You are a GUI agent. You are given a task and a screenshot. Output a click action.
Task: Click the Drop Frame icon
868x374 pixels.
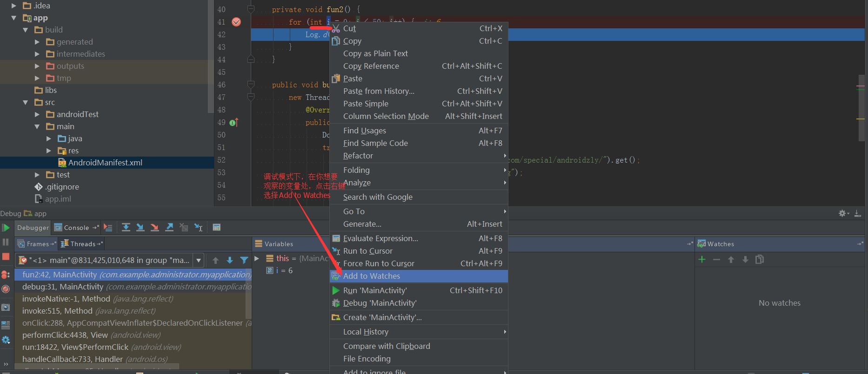pyautogui.click(x=184, y=227)
